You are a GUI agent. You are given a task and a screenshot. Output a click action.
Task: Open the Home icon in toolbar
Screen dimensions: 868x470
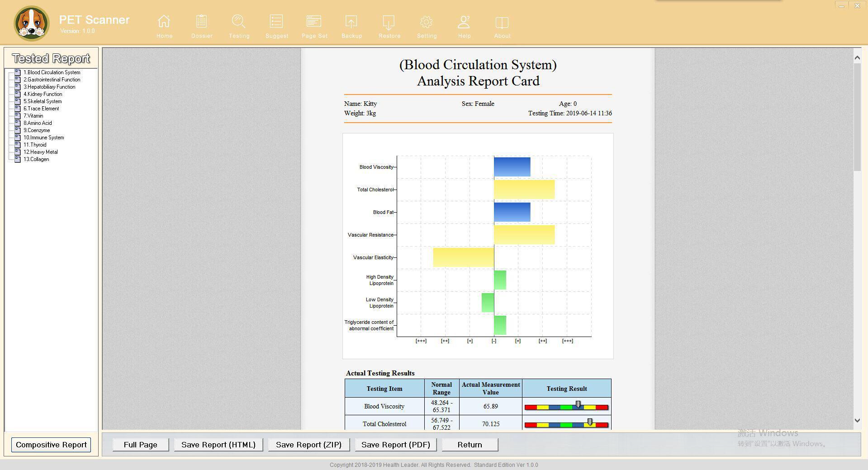click(164, 22)
